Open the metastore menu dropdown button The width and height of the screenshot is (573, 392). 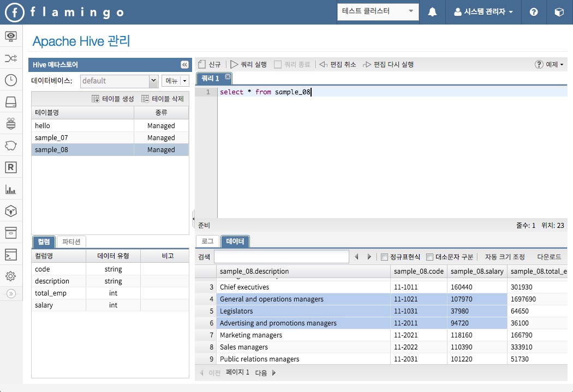175,81
